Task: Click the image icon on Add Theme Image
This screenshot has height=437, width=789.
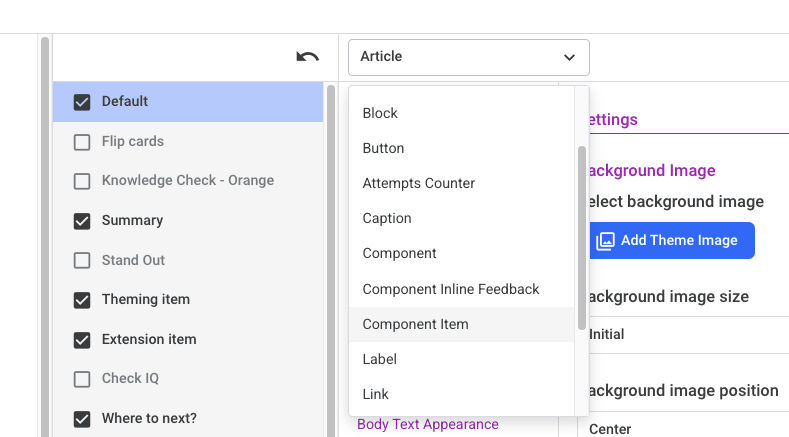Action: tap(605, 241)
